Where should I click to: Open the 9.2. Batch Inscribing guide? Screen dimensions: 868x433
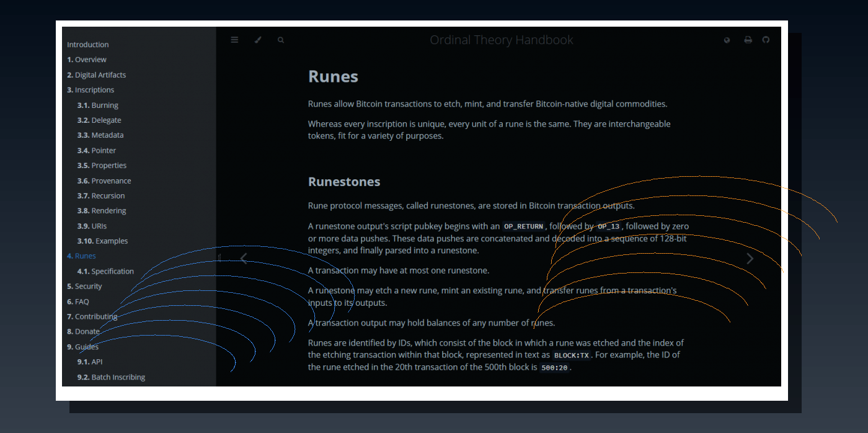(x=111, y=377)
